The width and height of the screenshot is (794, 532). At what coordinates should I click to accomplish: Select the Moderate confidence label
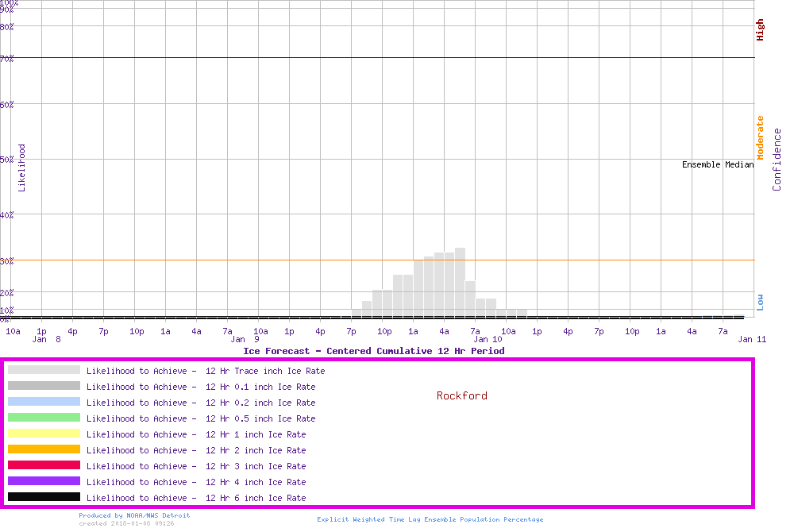tap(760, 137)
